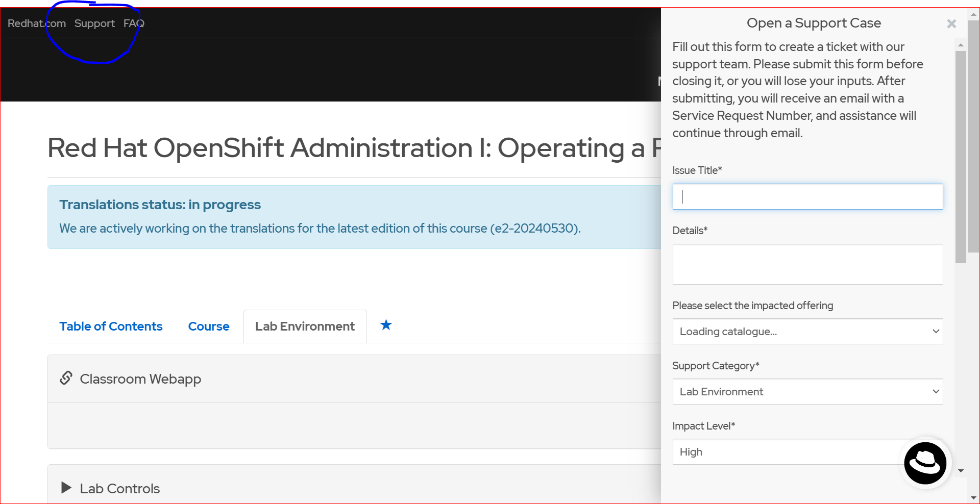Switch to the Course tab

(x=208, y=326)
